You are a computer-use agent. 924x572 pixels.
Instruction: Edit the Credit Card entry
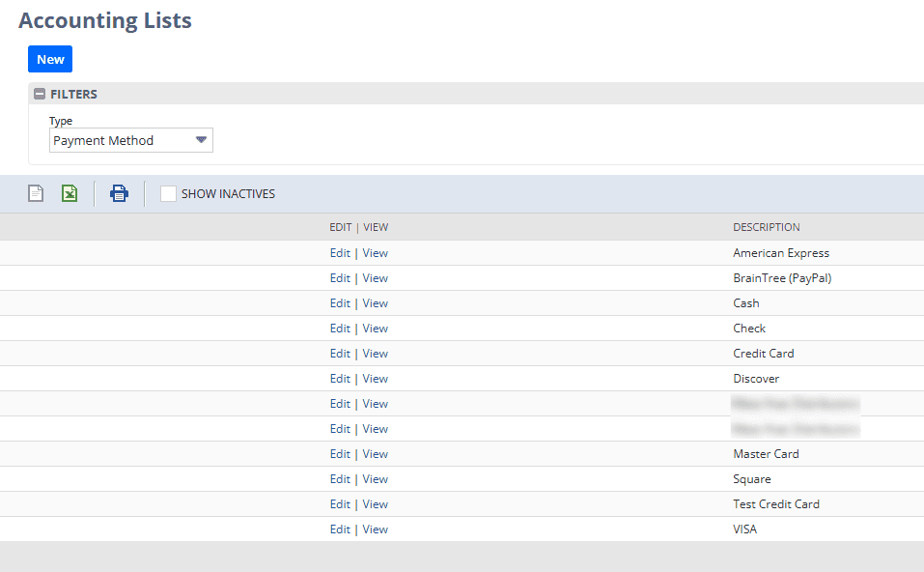click(340, 354)
